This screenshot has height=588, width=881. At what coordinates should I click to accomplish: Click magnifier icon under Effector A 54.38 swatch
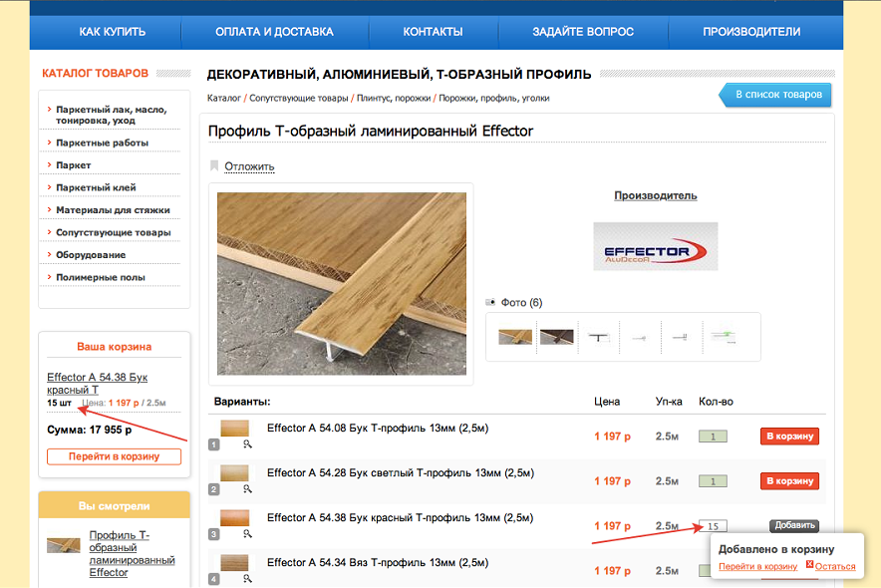pyautogui.click(x=247, y=534)
